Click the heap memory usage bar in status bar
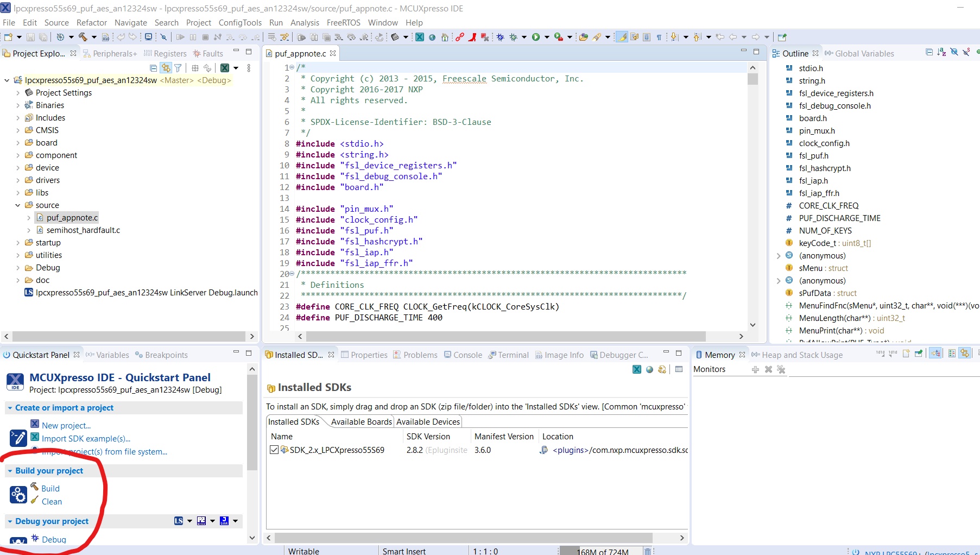 (x=602, y=551)
